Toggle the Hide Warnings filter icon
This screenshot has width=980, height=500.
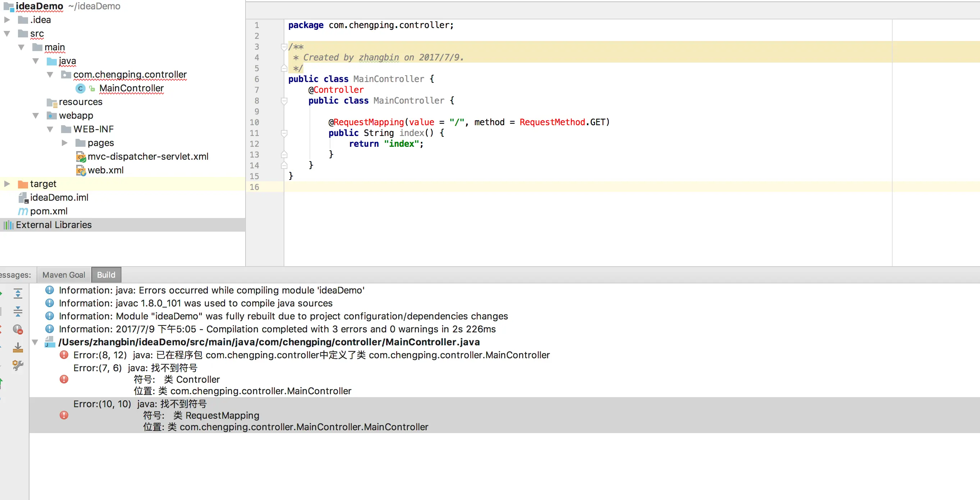(x=18, y=329)
